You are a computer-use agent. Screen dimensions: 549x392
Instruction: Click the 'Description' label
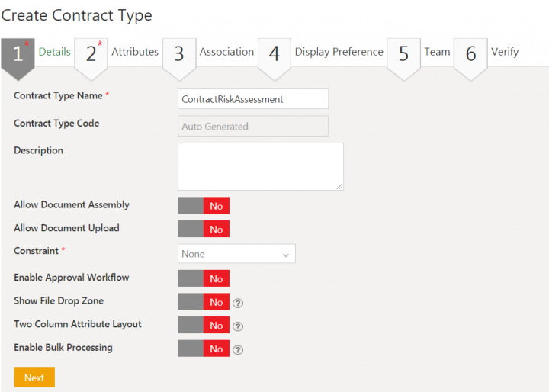tap(39, 151)
